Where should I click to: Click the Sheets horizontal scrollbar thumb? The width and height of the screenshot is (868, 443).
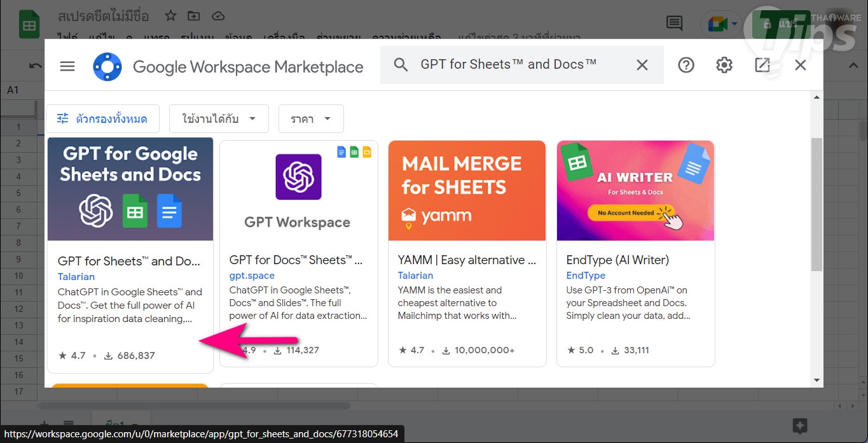[x=194, y=405]
